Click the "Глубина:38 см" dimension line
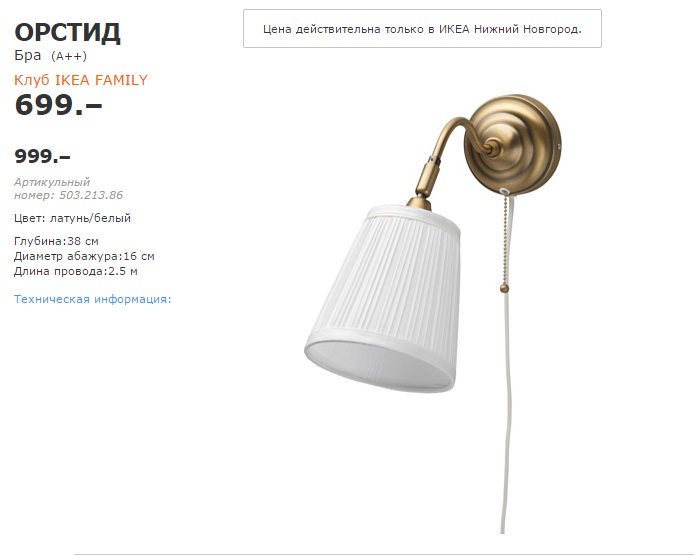Image resolution: width=698 pixels, height=556 pixels. tap(56, 241)
